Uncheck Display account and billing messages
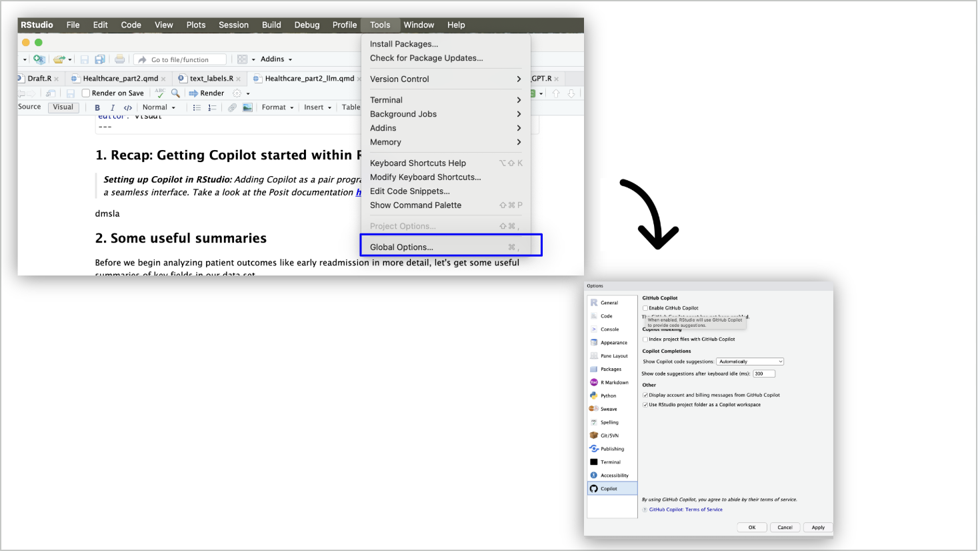Image resolution: width=980 pixels, height=551 pixels. (645, 395)
